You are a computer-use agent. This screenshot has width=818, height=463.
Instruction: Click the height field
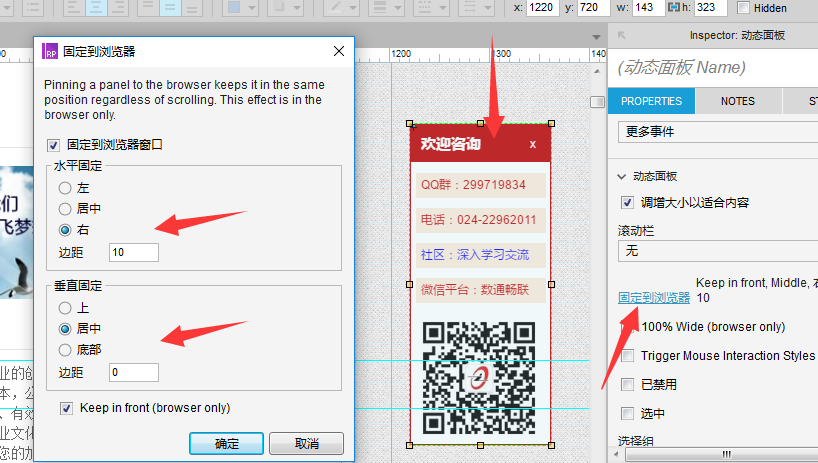pyautogui.click(x=710, y=7)
